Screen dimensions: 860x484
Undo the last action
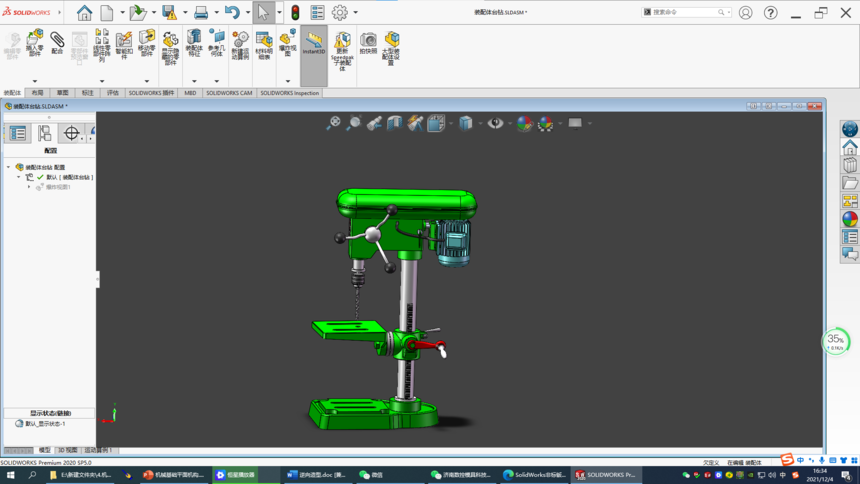233,13
